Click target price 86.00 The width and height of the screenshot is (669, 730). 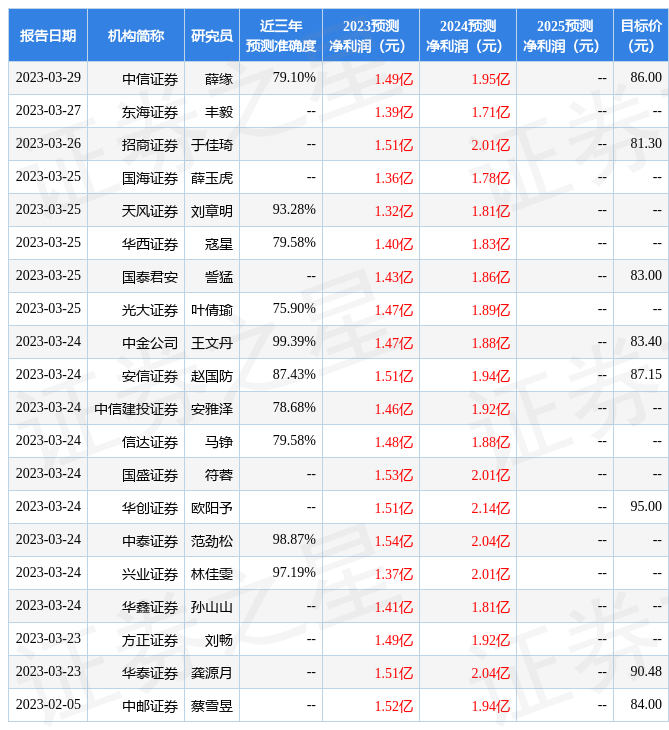pyautogui.click(x=646, y=77)
